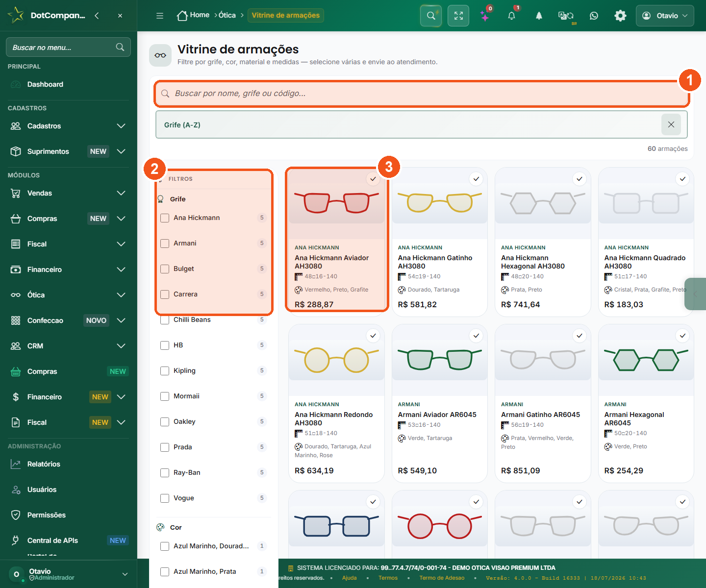
Task: Focus the 'Buscar no menu' sidebar search
Action: pos(68,47)
